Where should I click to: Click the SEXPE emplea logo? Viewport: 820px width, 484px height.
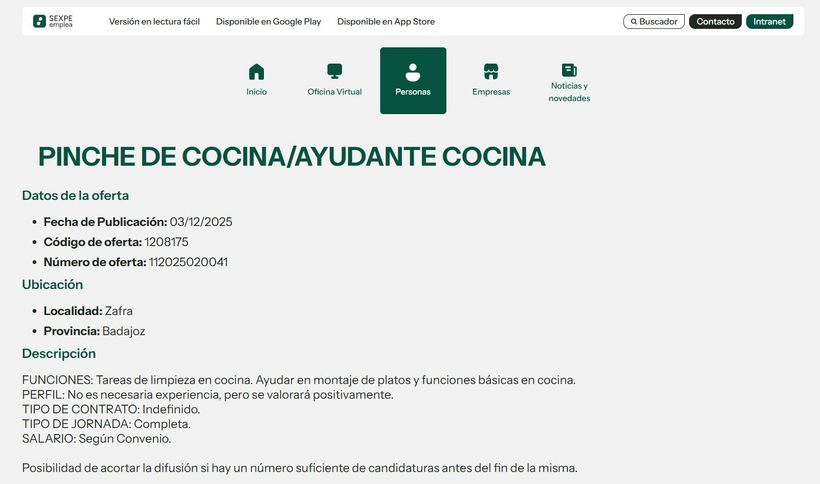pos(53,21)
